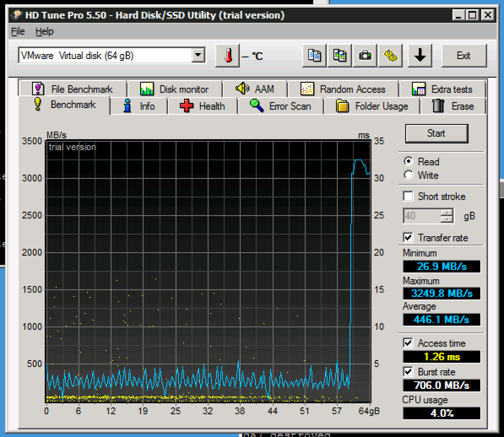Image resolution: width=504 pixels, height=437 pixels.
Task: Switch to the Disk monitor tab
Action: [x=175, y=89]
